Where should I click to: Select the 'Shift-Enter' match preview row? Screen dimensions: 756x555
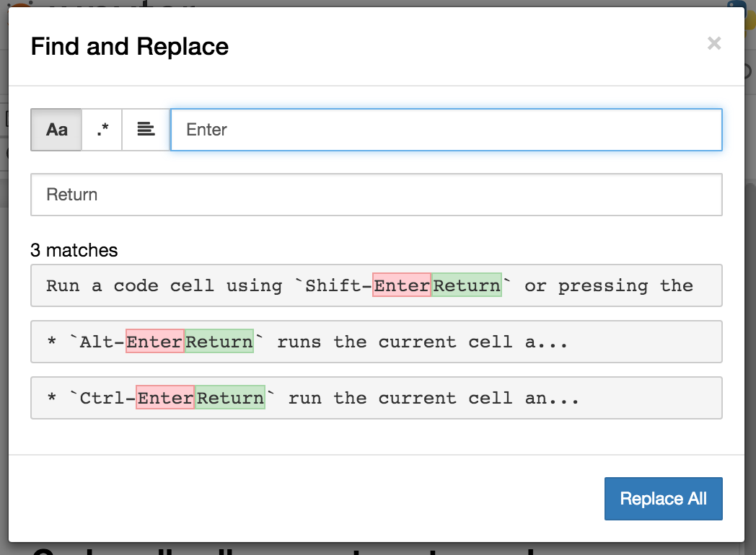click(376, 285)
